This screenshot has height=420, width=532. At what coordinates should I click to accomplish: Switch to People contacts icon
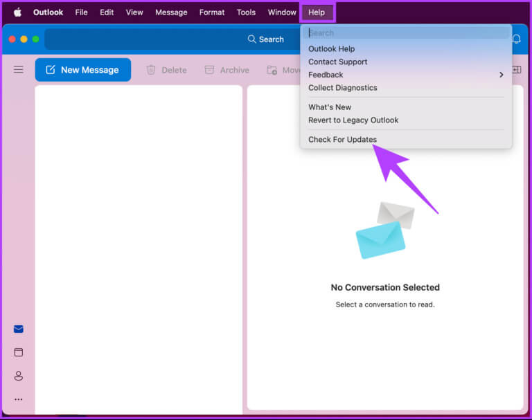point(19,376)
